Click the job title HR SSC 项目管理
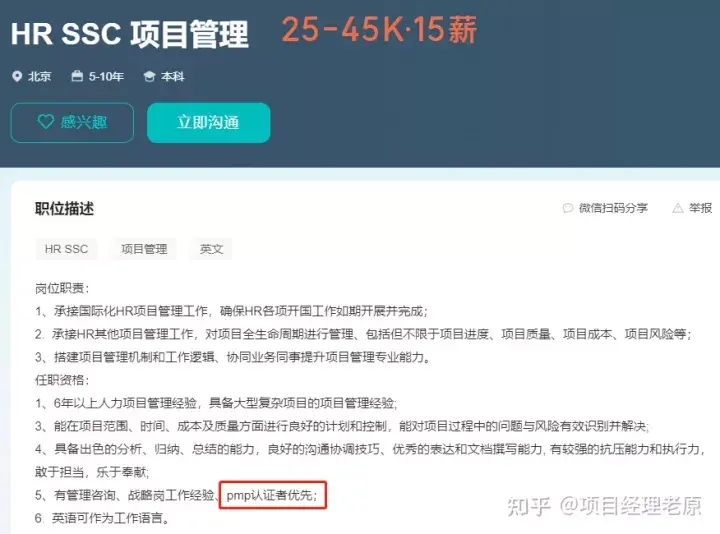This screenshot has height=534, width=720. click(x=129, y=34)
